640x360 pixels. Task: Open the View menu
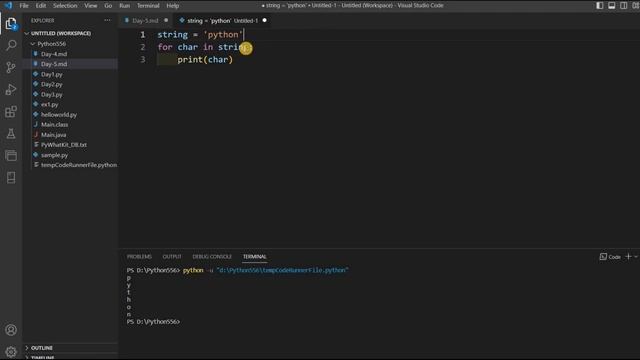[x=91, y=6]
